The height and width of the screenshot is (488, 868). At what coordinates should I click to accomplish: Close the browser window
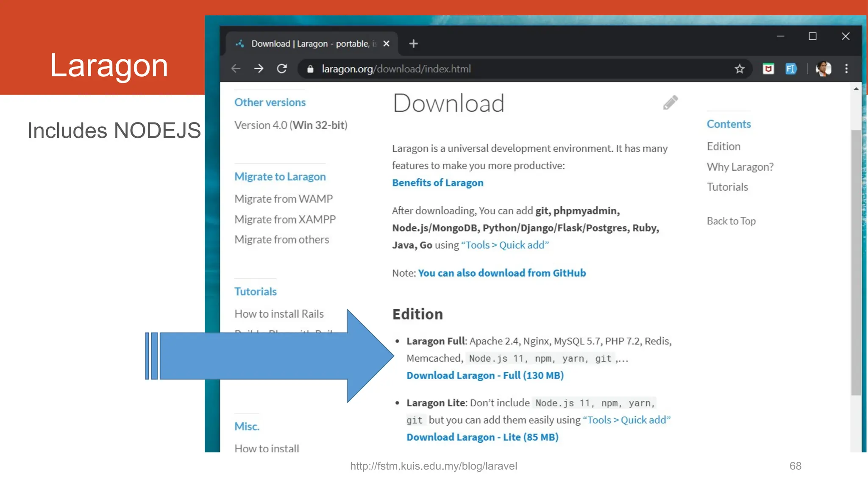tap(846, 36)
